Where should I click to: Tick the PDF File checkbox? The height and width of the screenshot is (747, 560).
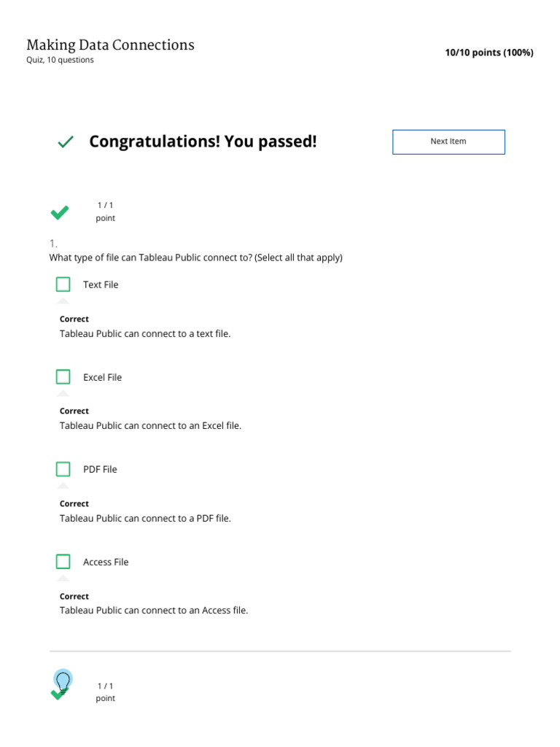click(63, 469)
